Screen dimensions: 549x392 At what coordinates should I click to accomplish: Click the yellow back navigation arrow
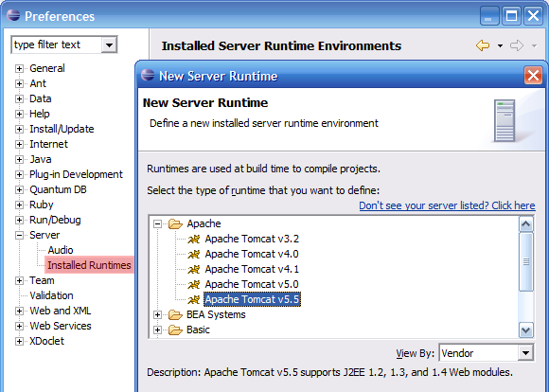[x=483, y=45]
